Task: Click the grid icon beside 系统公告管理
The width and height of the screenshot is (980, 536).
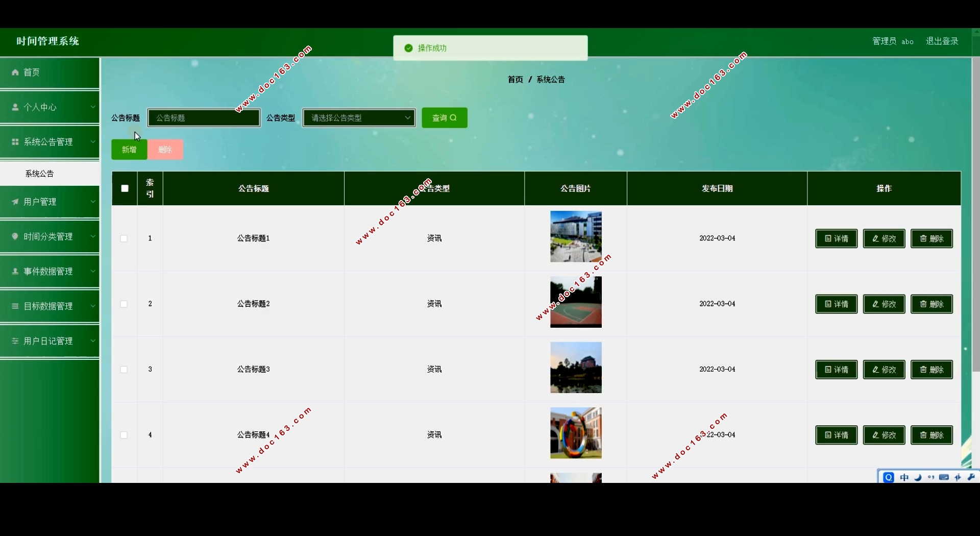Action: click(15, 142)
